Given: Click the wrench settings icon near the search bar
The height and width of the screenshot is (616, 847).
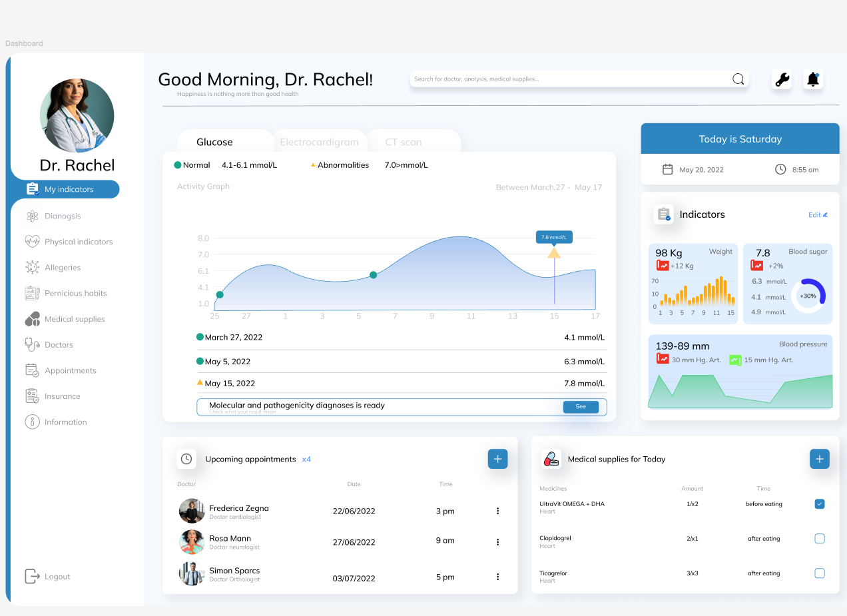Looking at the screenshot, I should (781, 79).
